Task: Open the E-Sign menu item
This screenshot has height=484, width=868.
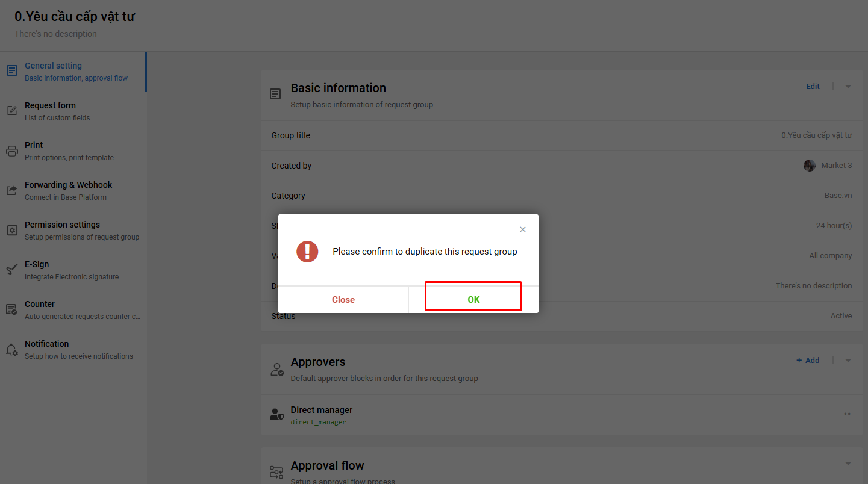Action: pyautogui.click(x=73, y=270)
